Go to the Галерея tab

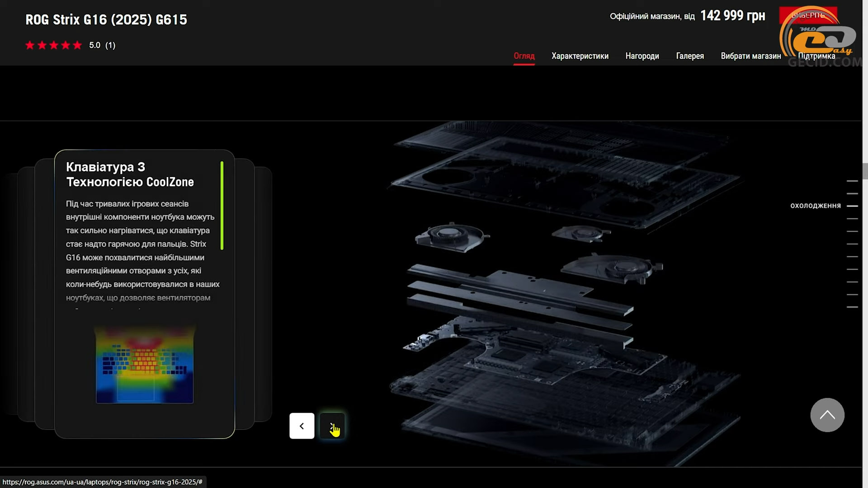(x=690, y=56)
